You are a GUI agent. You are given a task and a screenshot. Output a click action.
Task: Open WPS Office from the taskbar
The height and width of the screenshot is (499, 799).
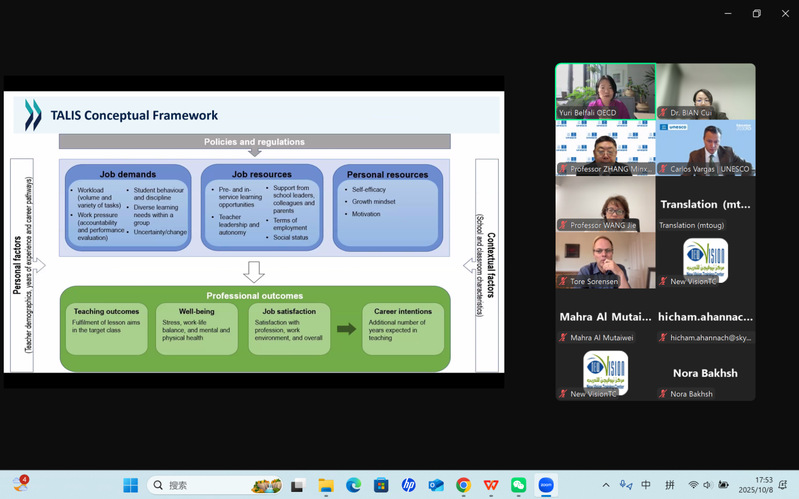[x=491, y=485]
